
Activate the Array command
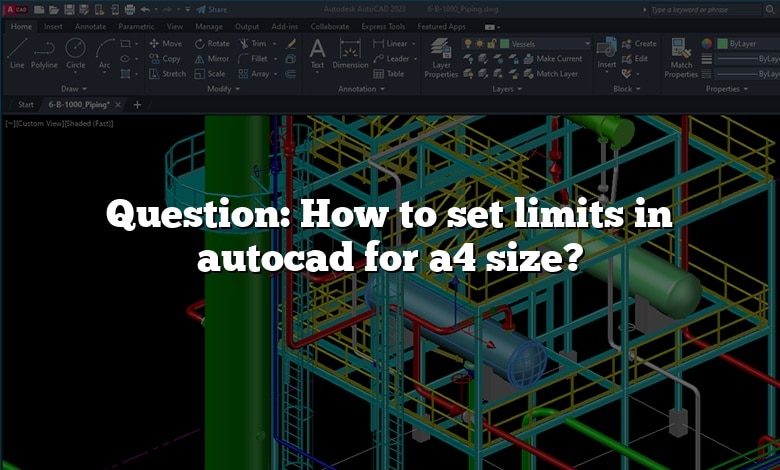(254, 74)
